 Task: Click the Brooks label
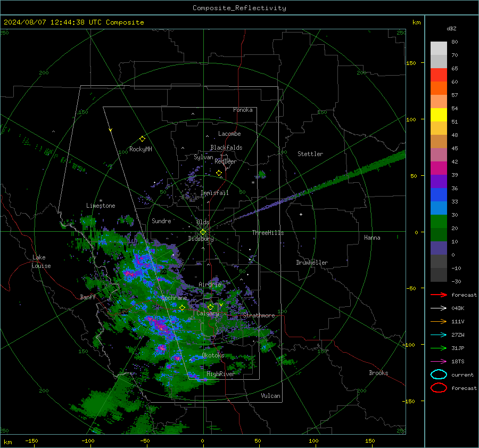pos(378,373)
